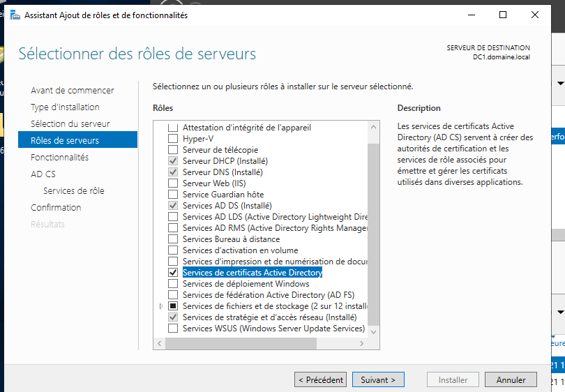565x392 pixels.
Task: Tick the Service Guardian hôte checkbox
Action: click(x=173, y=195)
